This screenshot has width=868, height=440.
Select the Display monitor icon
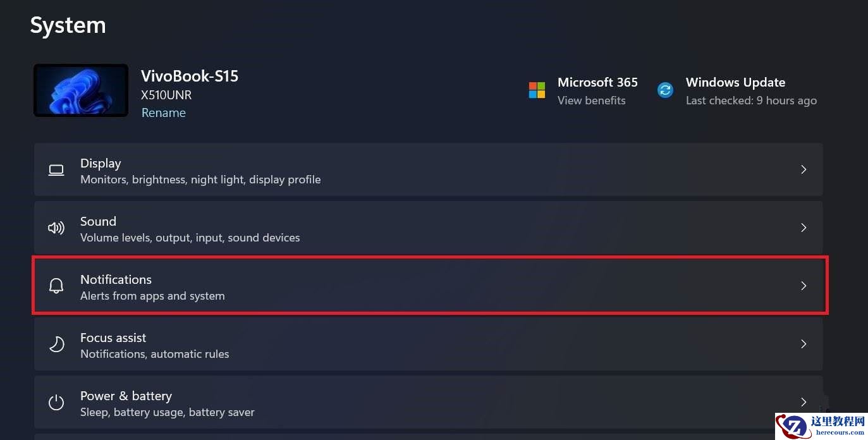click(56, 169)
